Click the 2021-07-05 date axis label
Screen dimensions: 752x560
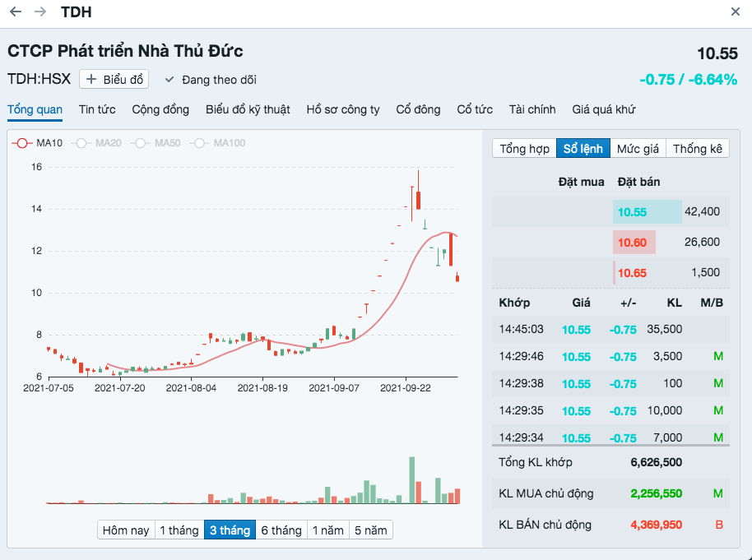point(49,388)
